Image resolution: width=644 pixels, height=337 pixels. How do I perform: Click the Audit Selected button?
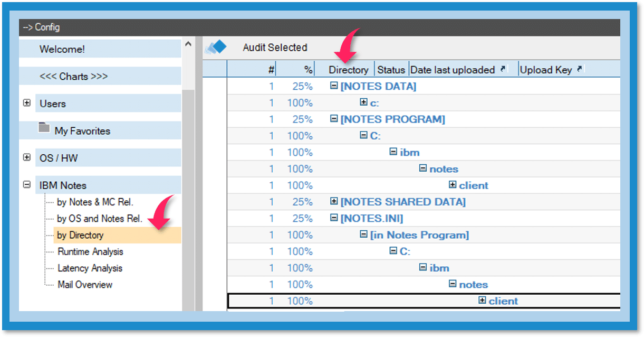275,48
